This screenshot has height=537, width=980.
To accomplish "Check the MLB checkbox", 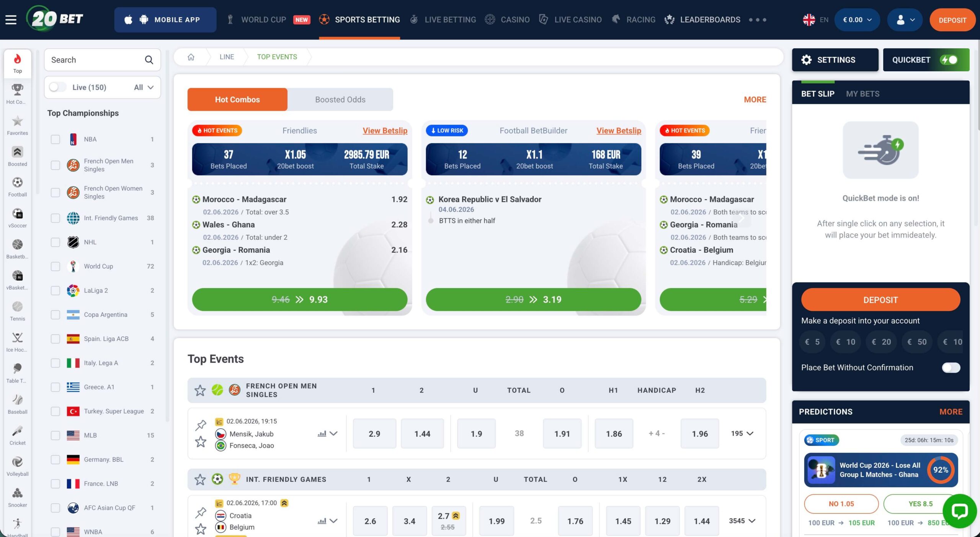I will 56,435.
